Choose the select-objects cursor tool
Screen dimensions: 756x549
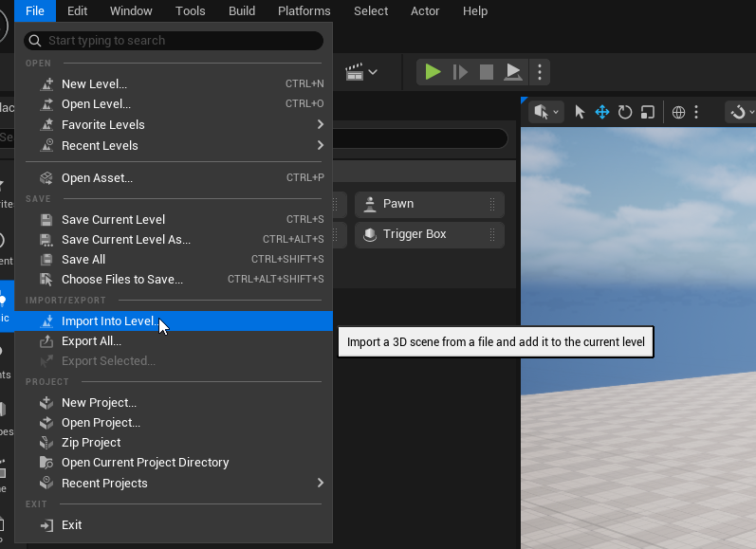pyautogui.click(x=580, y=112)
